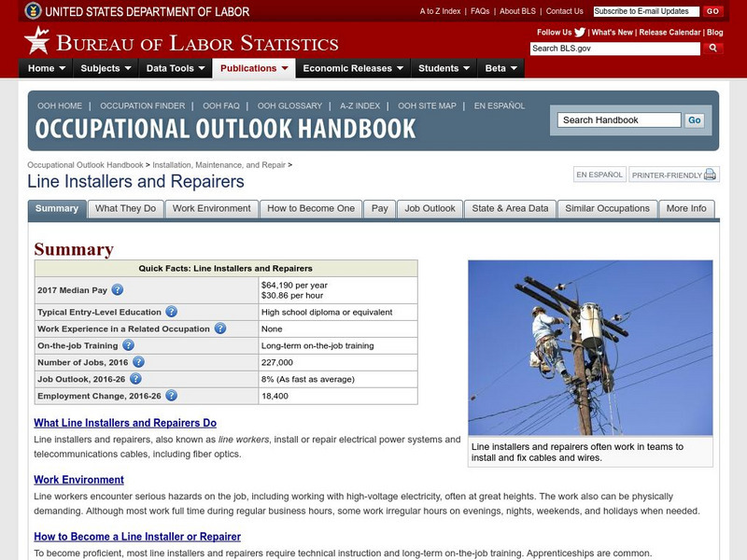
Task: Open How to Become a Line Installer link
Action: pos(137,537)
